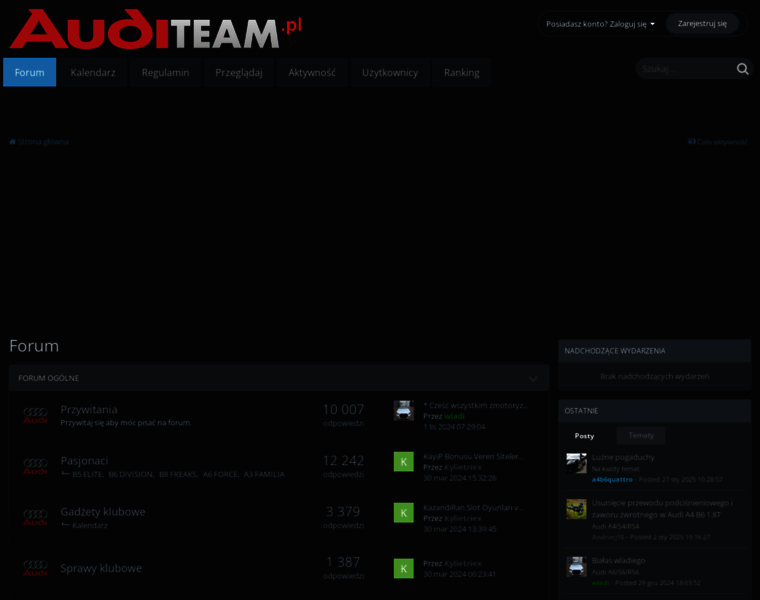The width and height of the screenshot is (760, 600).
Task: Go to the Użytkownicy tab
Action: pyautogui.click(x=390, y=72)
